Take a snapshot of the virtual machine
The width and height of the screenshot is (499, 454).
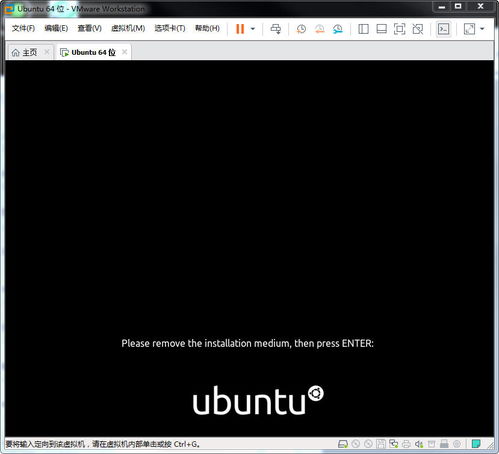301,29
